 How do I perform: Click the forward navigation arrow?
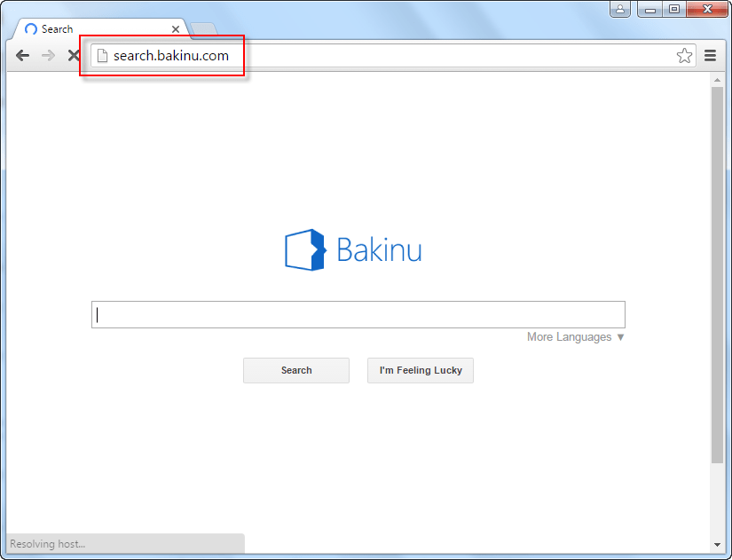[48, 56]
